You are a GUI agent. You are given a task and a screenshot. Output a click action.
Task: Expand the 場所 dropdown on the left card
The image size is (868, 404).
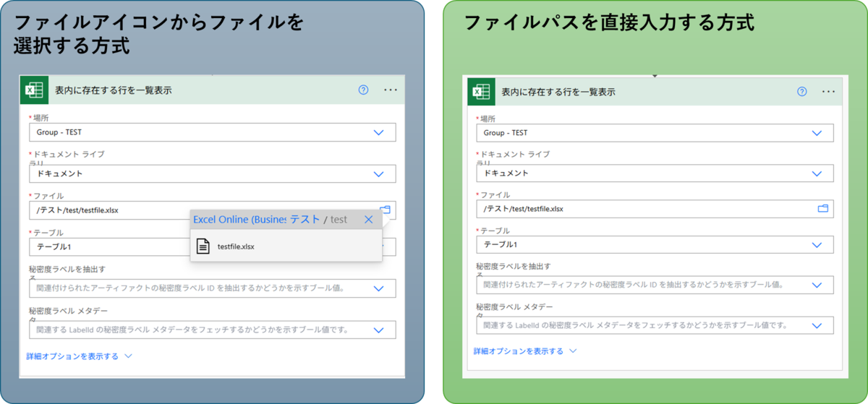378,132
